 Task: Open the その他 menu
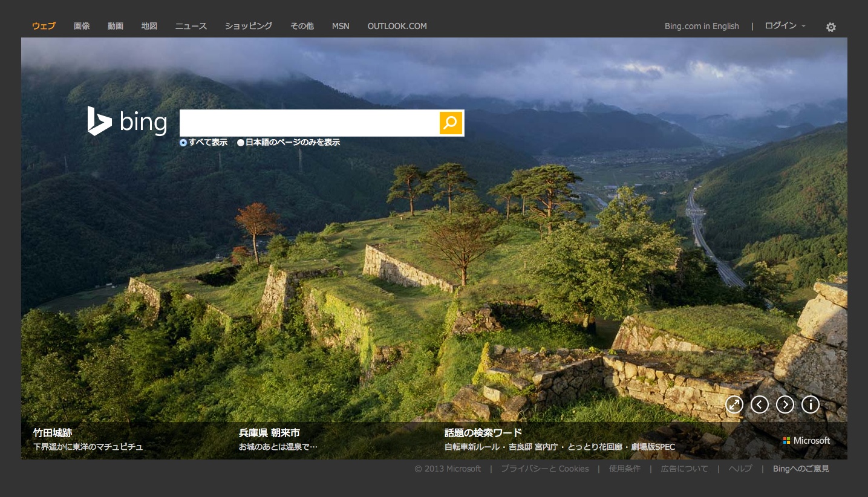point(302,26)
